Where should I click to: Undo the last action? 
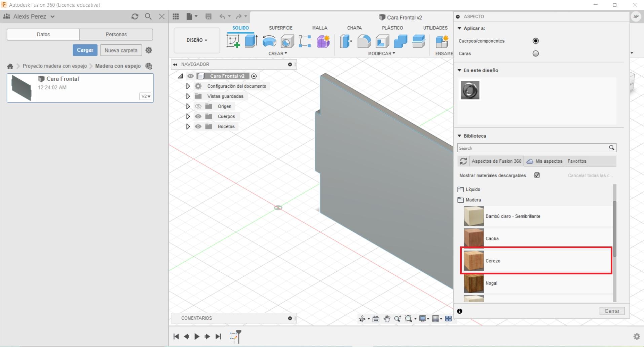coord(222,16)
